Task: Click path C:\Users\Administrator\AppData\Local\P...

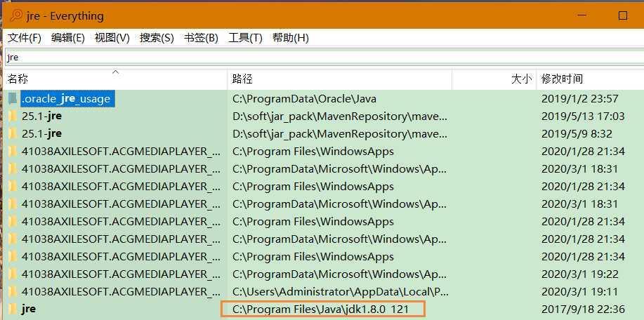Action: pyautogui.click(x=341, y=292)
